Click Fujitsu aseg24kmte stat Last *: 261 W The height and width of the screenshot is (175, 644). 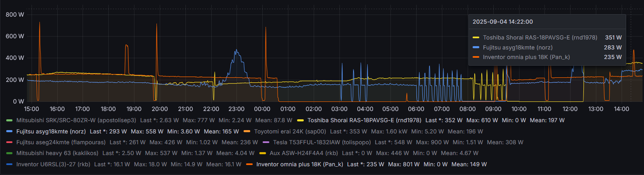point(129,142)
